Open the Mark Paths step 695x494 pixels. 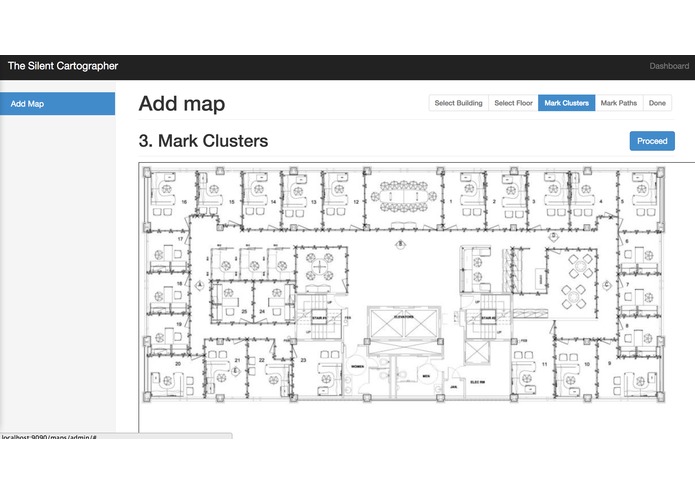(x=619, y=103)
